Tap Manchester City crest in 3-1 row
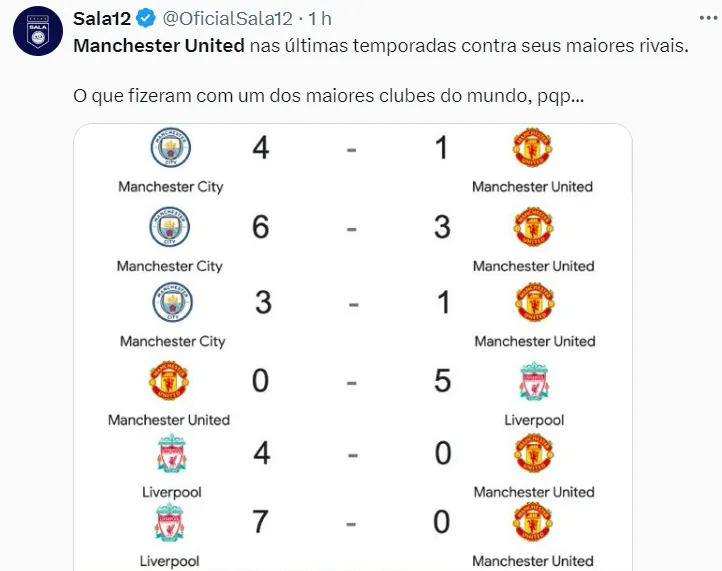The image size is (722, 571). coord(171,303)
